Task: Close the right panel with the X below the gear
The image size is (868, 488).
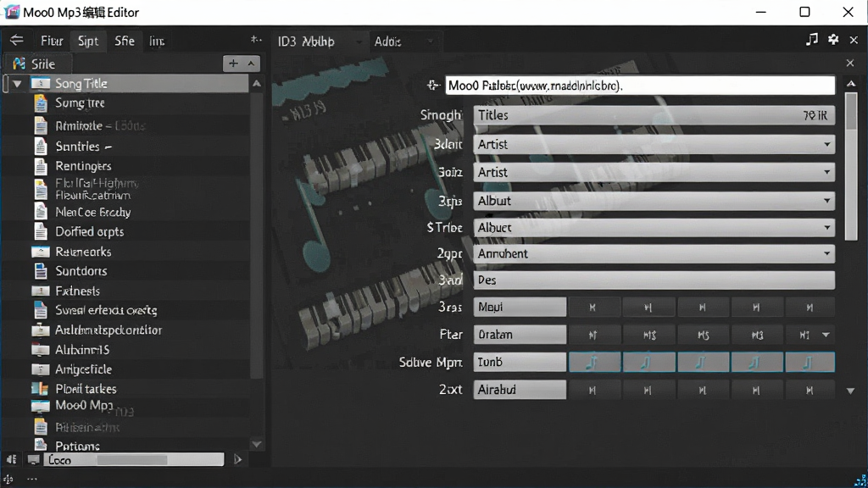Action: pos(850,63)
